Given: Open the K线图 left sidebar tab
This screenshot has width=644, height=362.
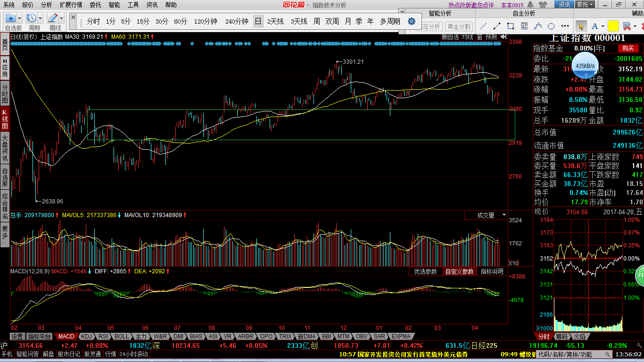Looking at the screenshot, I should click(x=5, y=119).
